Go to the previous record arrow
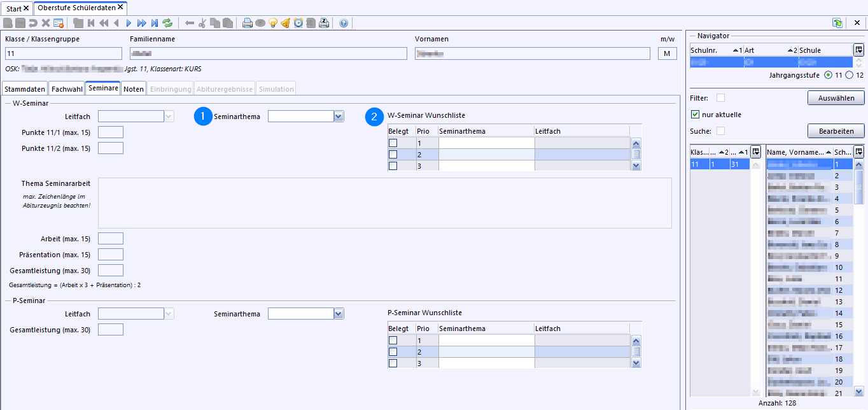This screenshot has width=868, height=410. (116, 23)
